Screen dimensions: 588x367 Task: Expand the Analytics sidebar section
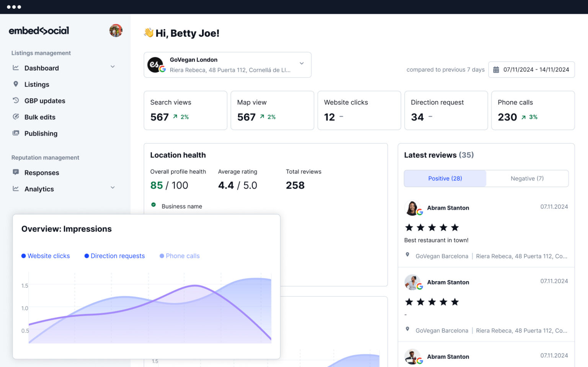coord(113,188)
